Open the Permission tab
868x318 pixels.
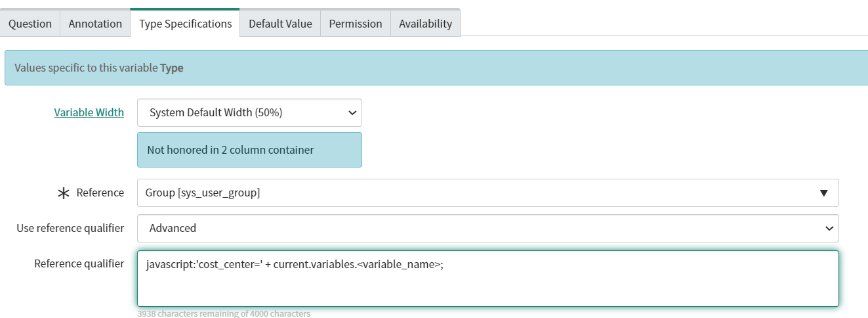[x=356, y=23]
